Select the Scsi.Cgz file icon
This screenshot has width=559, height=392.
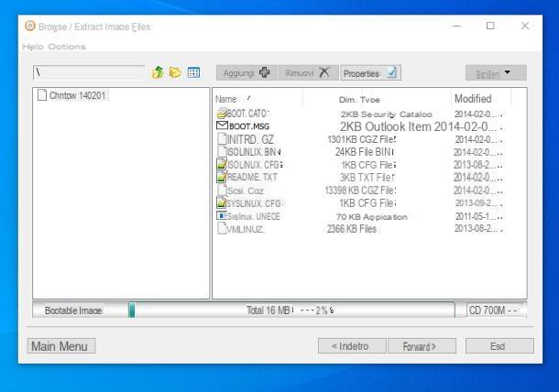pos(222,190)
